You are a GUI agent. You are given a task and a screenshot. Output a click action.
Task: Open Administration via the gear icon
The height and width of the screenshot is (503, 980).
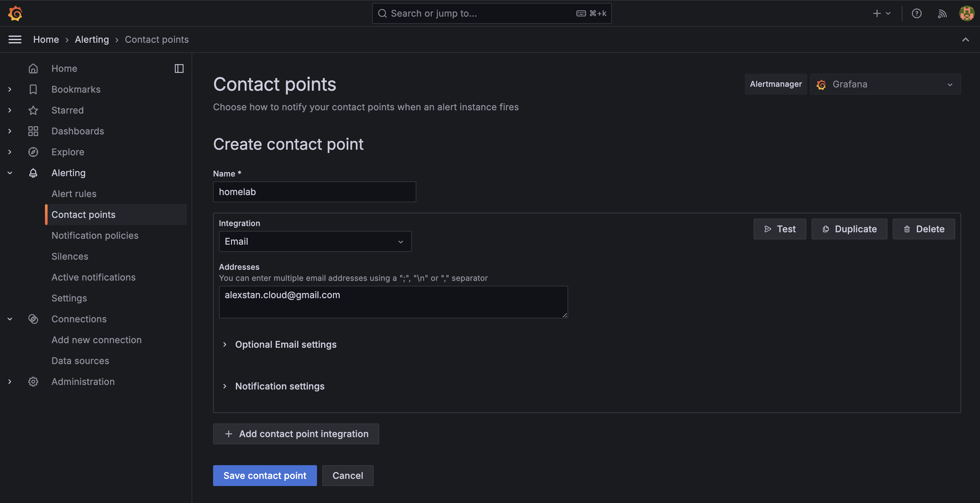(33, 381)
